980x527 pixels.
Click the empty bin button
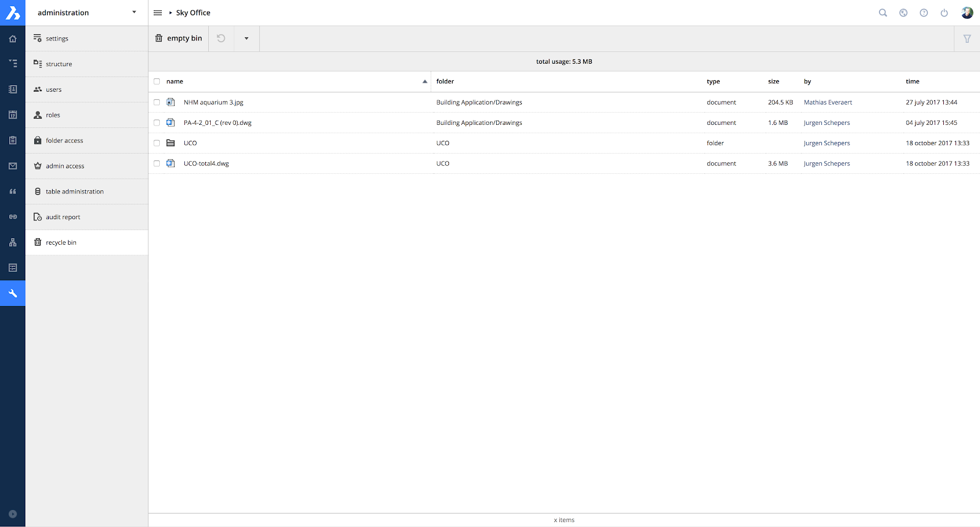point(178,39)
